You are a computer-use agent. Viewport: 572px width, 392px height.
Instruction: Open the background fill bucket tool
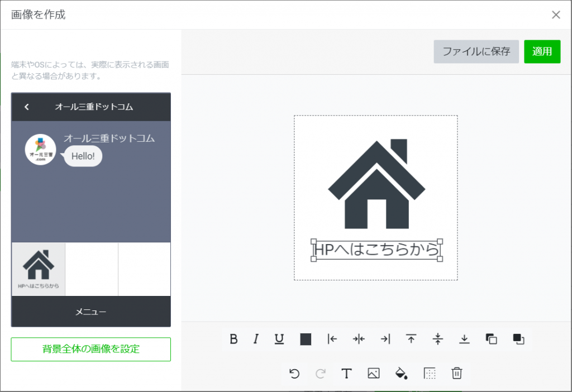point(401,374)
